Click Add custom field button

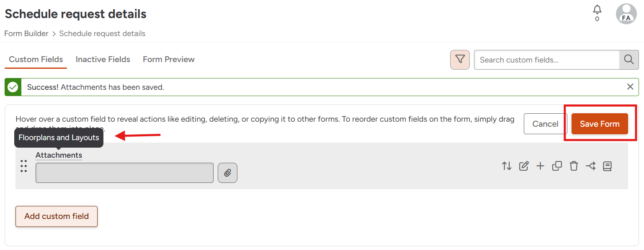(57, 216)
